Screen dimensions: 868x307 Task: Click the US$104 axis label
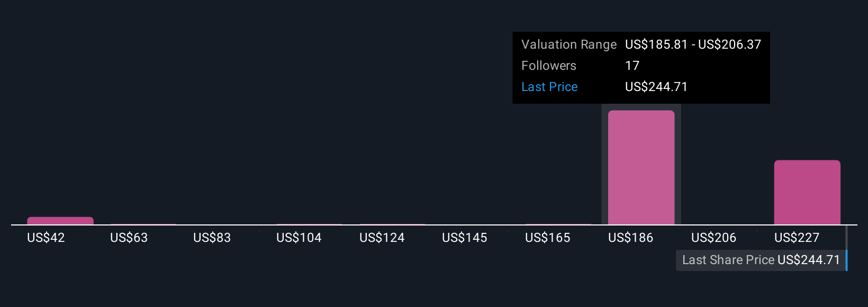pyautogui.click(x=299, y=238)
